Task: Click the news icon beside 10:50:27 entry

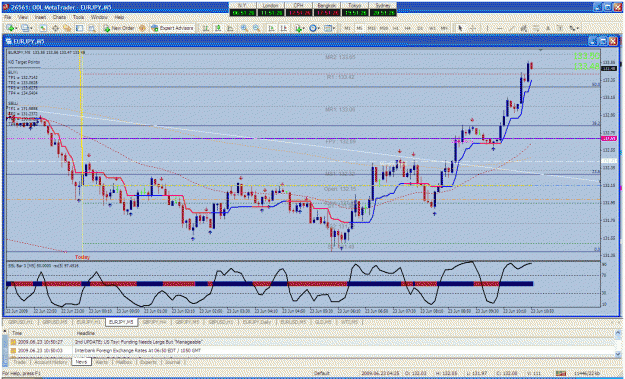Action: (13, 342)
